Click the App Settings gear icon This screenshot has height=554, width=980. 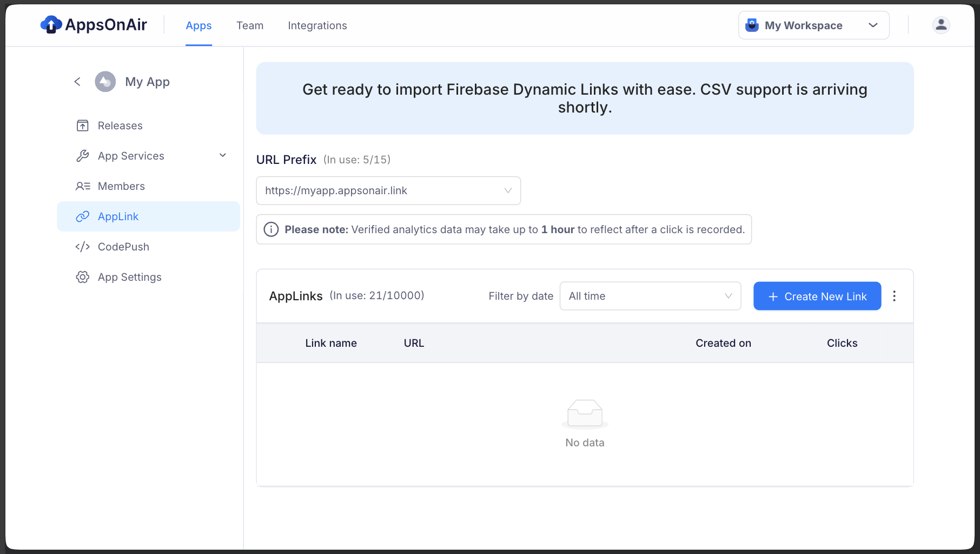click(x=83, y=277)
